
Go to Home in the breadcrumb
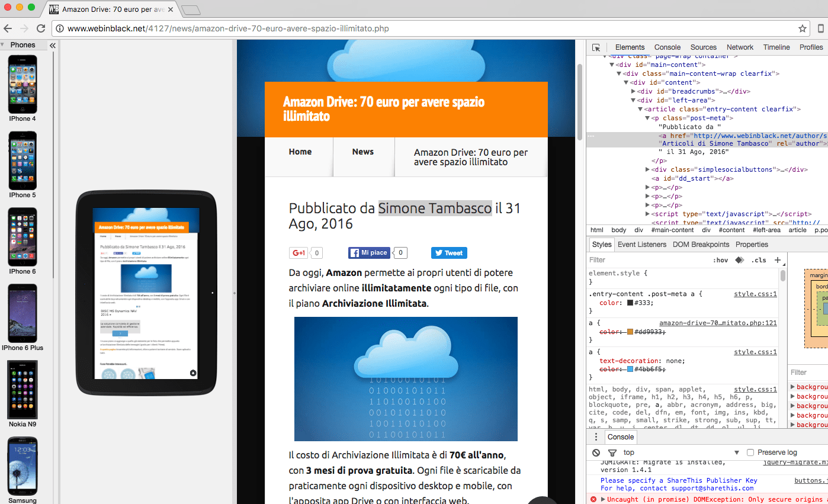[x=300, y=152]
